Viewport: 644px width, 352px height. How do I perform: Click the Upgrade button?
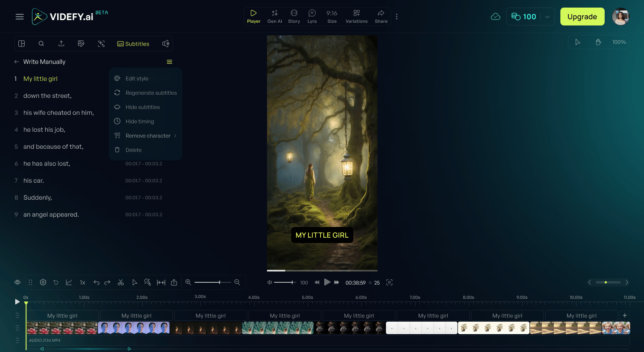point(582,17)
